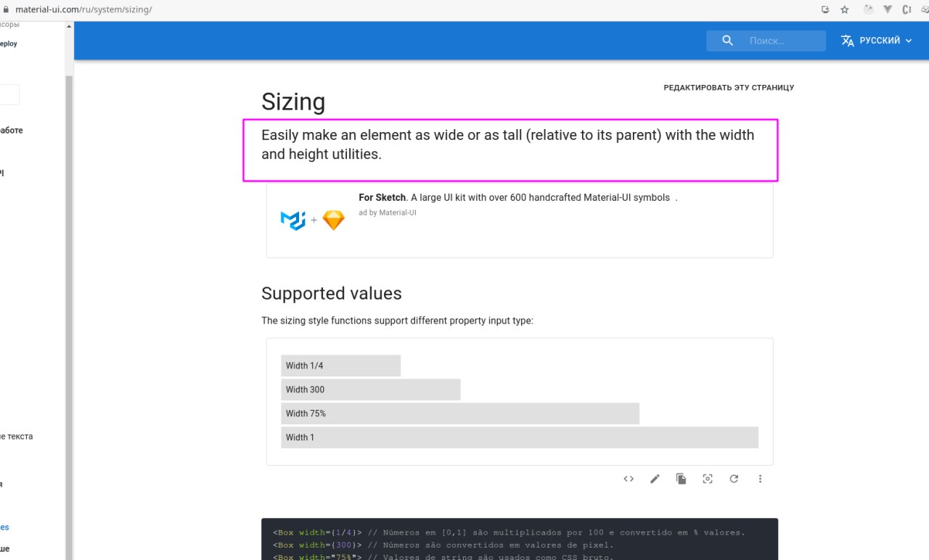This screenshot has width=929, height=560.
Task: Click the Material-UI and Sketch logo image
Action: point(312,220)
